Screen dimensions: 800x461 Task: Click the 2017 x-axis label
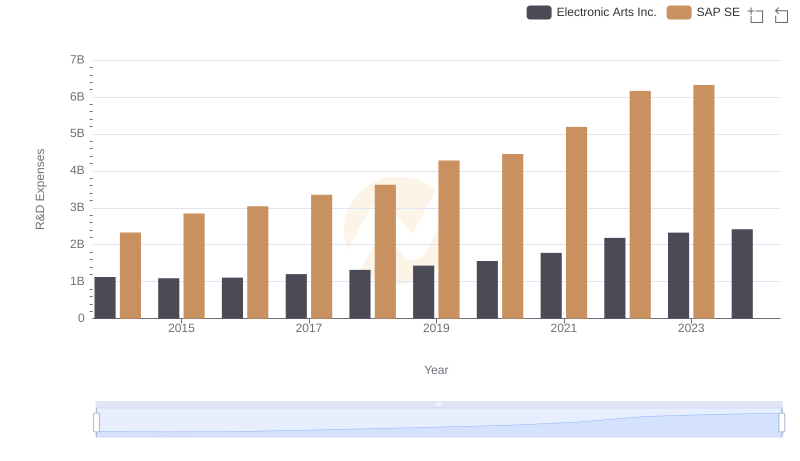pos(309,328)
